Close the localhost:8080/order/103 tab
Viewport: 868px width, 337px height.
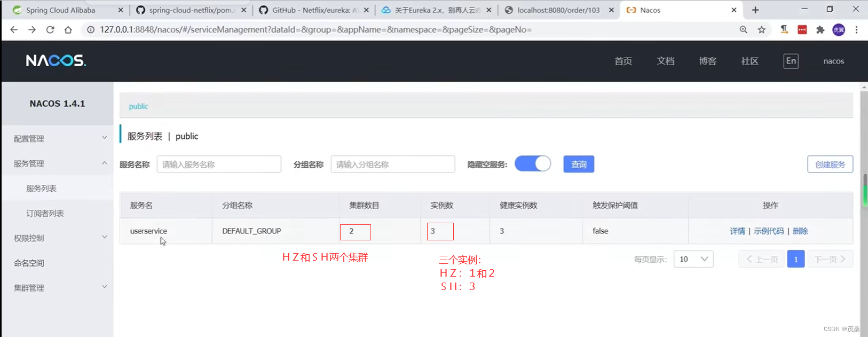click(611, 10)
